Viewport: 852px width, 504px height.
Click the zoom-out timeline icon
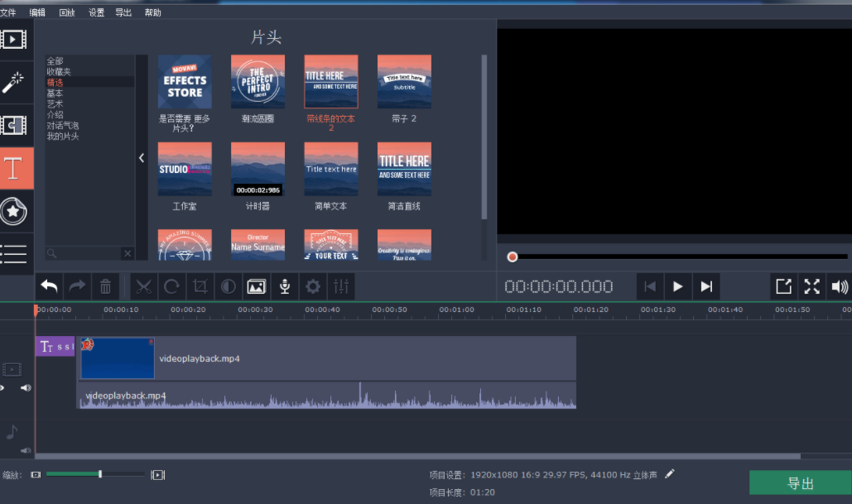pos(36,475)
